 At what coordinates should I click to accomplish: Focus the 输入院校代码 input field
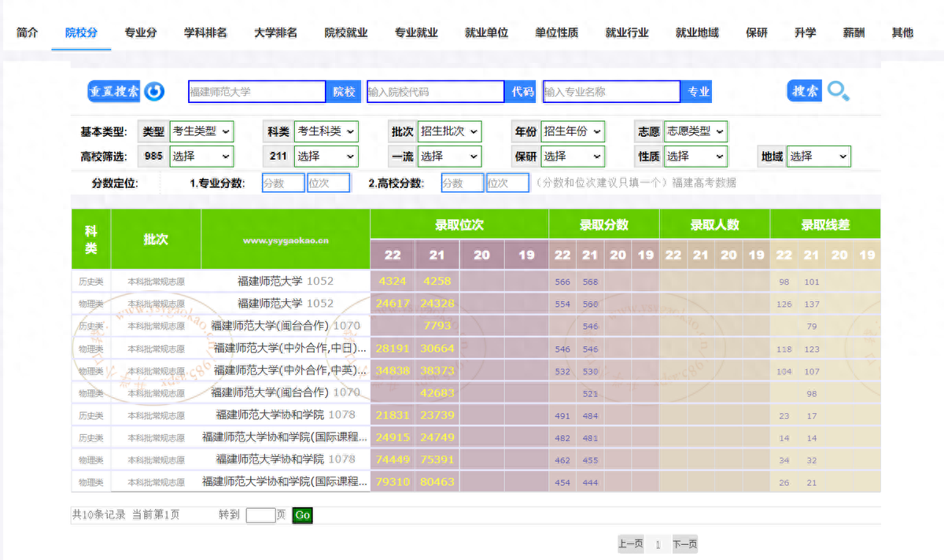[x=436, y=92]
